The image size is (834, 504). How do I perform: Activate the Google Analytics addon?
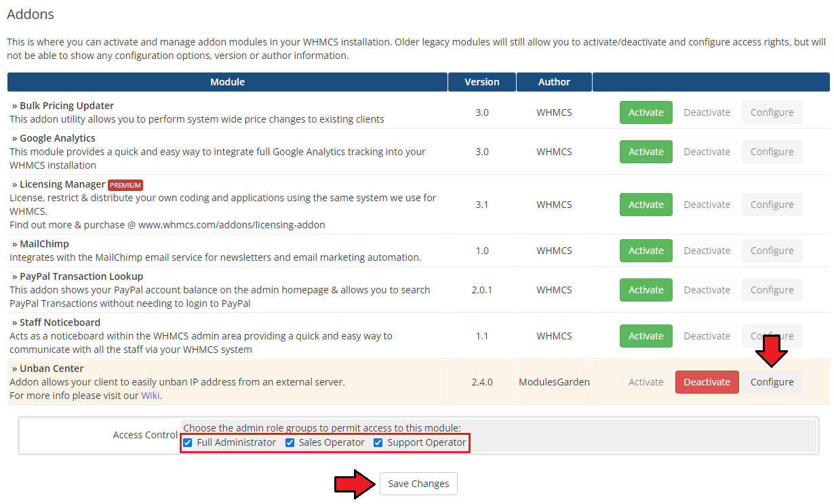pyautogui.click(x=646, y=152)
